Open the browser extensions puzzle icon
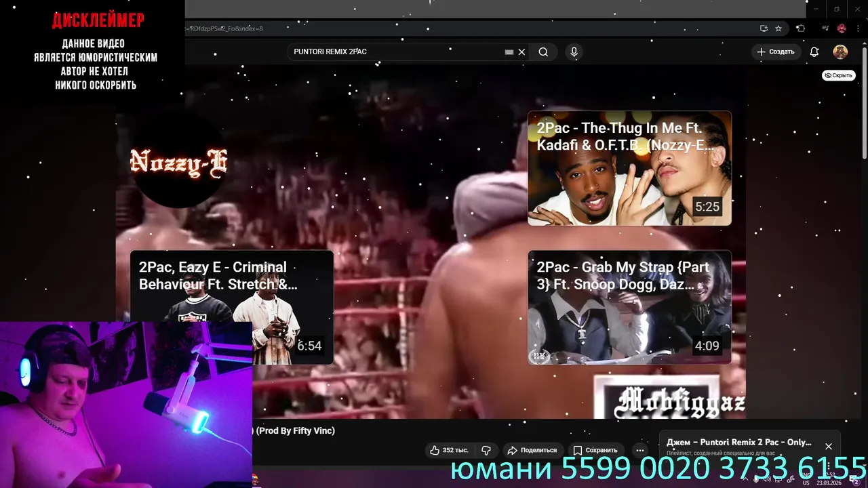The image size is (868, 488). [801, 28]
